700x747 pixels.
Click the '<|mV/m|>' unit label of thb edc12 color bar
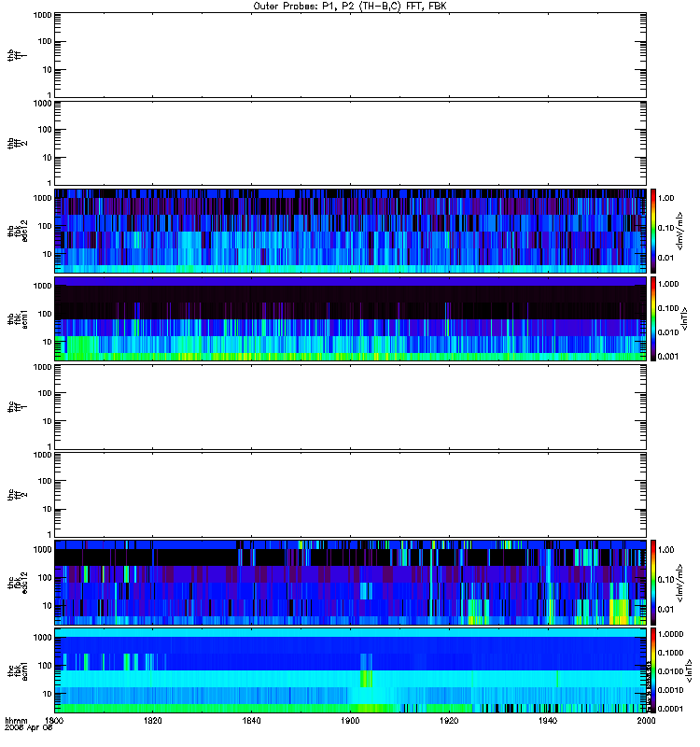click(x=680, y=231)
